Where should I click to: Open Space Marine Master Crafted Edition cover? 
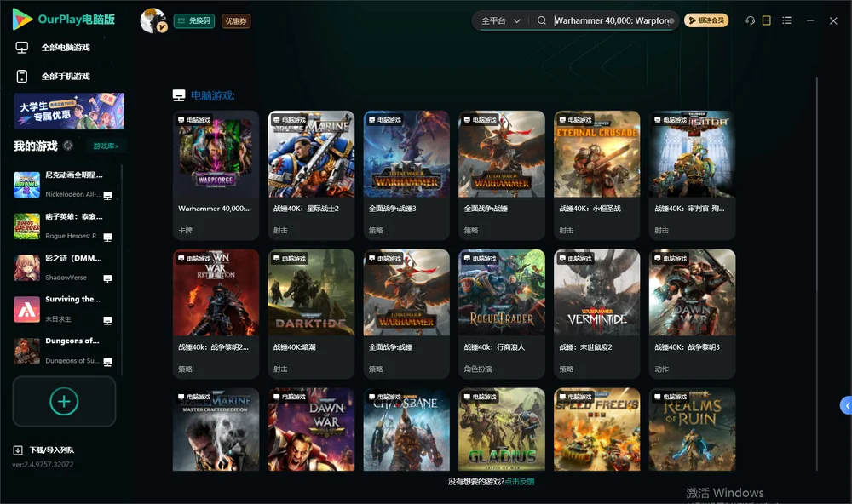pyautogui.click(x=216, y=429)
